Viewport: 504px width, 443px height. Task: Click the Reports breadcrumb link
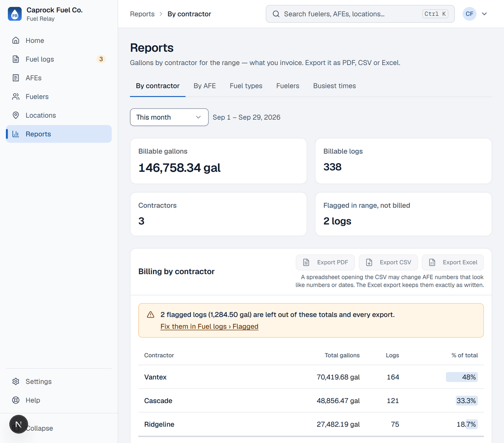pos(142,14)
